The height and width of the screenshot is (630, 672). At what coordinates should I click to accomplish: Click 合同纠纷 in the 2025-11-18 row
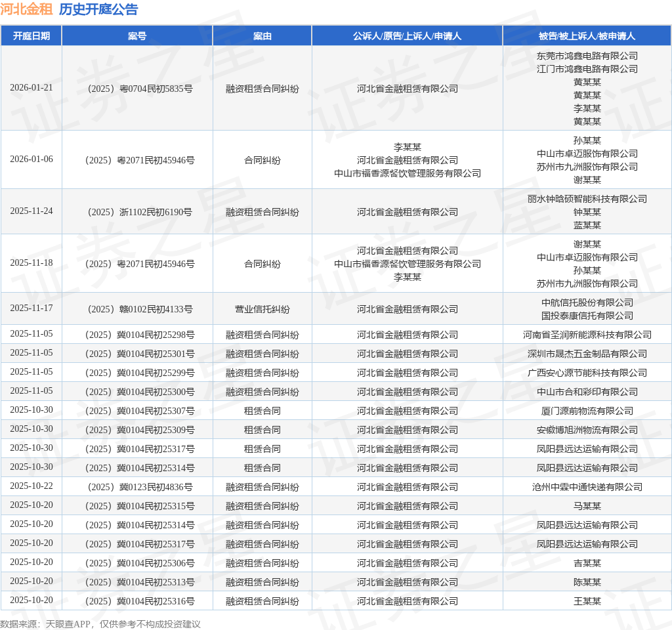[x=262, y=264]
